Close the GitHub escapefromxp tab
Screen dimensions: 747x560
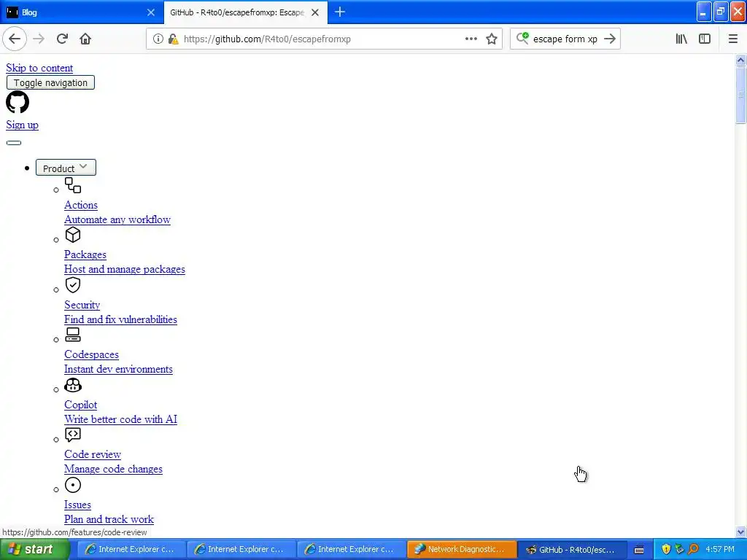point(315,12)
